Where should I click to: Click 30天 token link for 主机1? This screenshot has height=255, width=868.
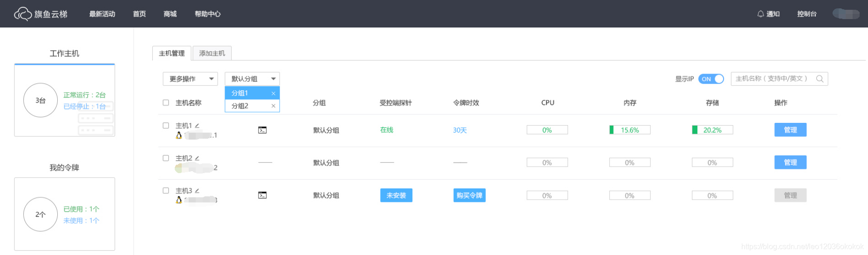coord(460,130)
